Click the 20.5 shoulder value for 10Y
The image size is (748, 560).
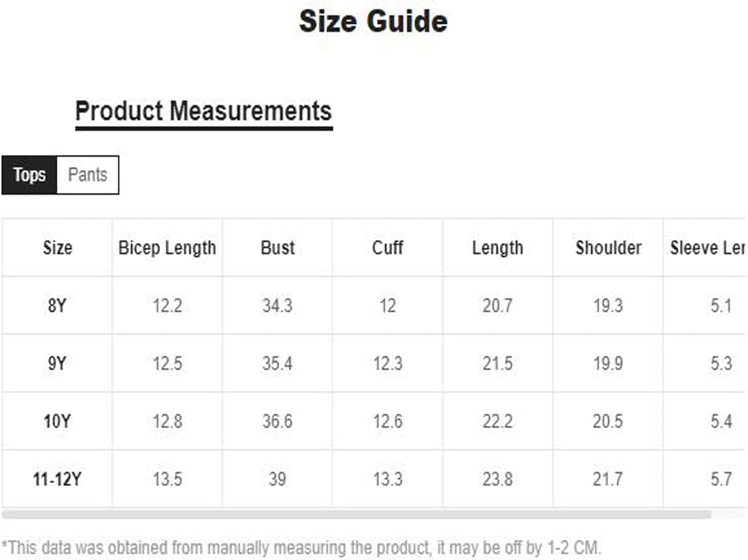[x=608, y=421]
